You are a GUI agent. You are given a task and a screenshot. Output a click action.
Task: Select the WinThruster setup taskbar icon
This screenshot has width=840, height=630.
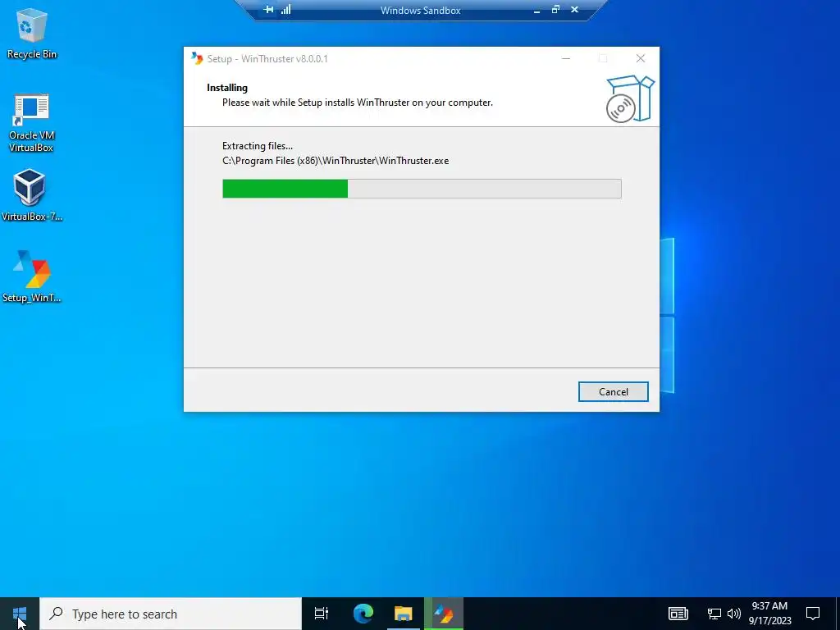444,614
